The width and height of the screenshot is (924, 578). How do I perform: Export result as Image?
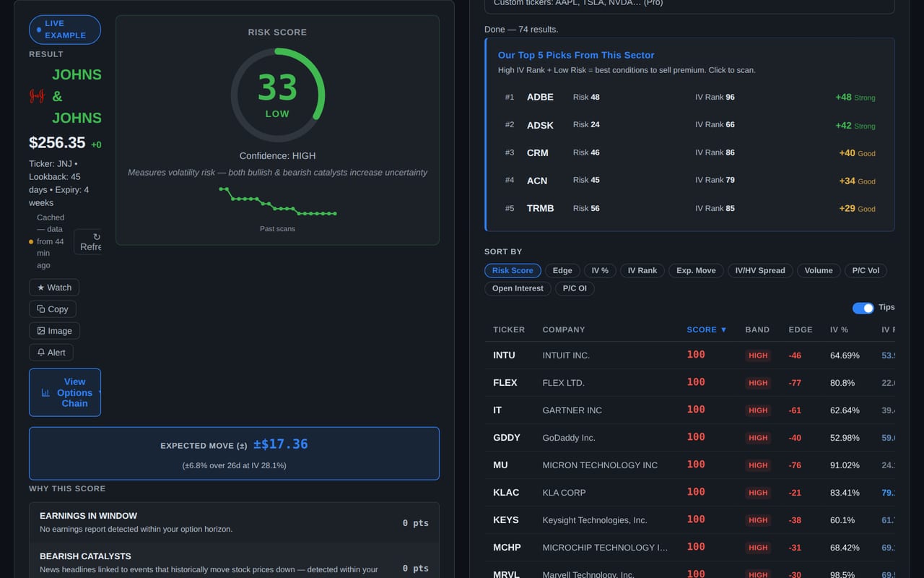[54, 331]
